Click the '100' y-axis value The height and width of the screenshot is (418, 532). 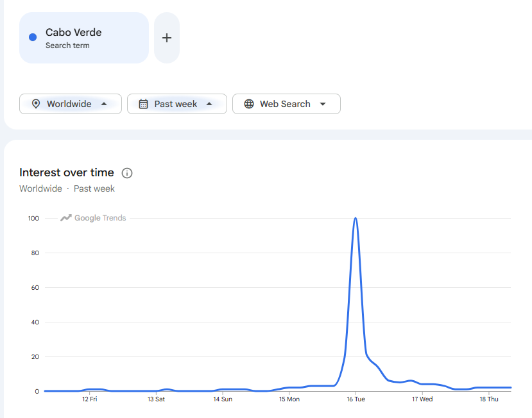click(x=33, y=219)
